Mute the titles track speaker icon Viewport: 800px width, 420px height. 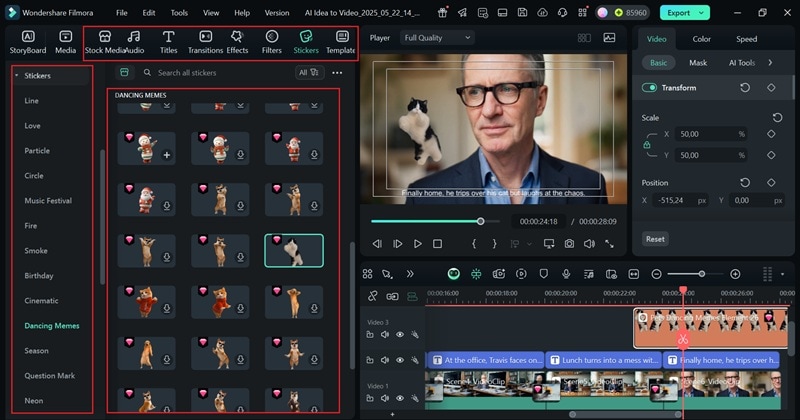385,360
